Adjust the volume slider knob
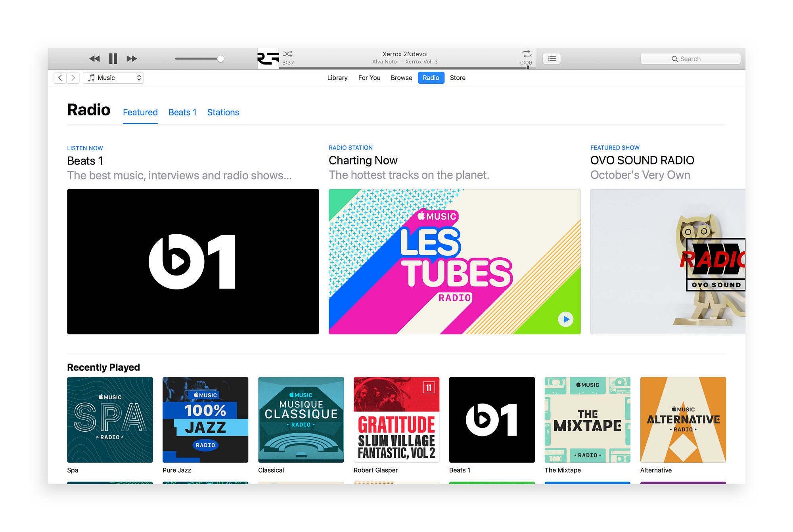 [221, 59]
